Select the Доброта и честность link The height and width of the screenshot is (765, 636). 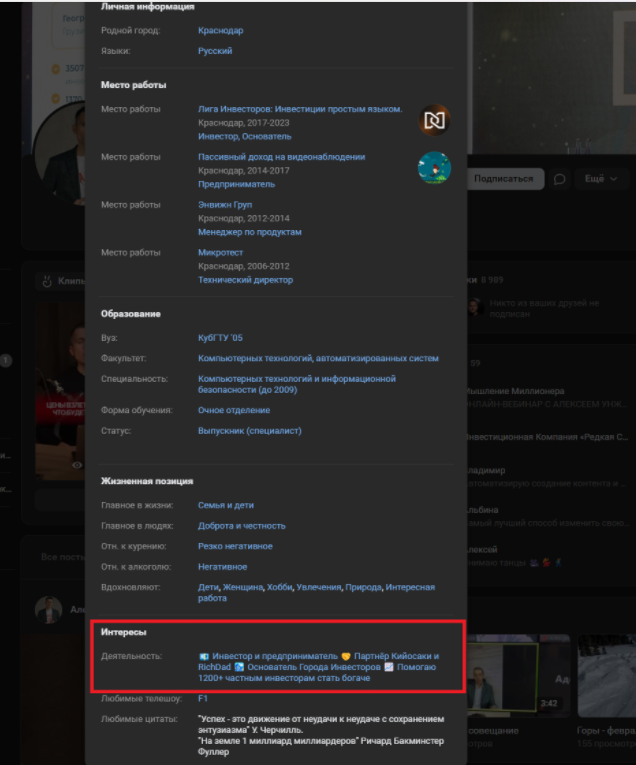point(241,525)
